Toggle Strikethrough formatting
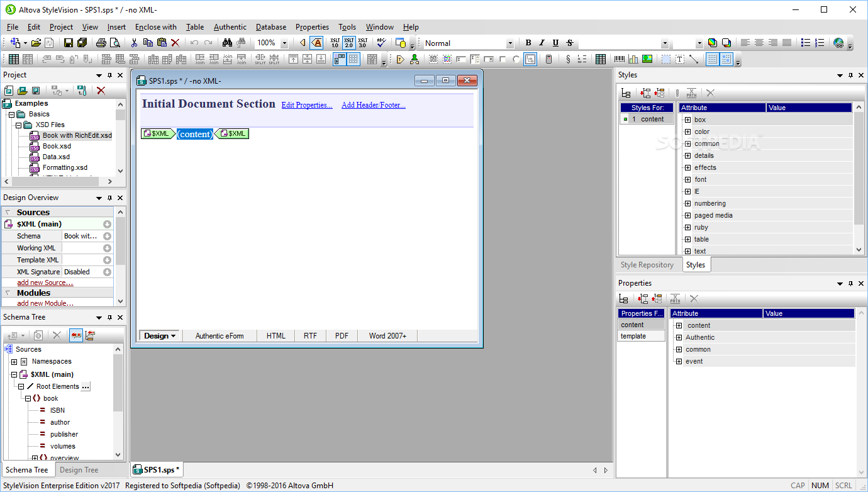 [x=569, y=43]
